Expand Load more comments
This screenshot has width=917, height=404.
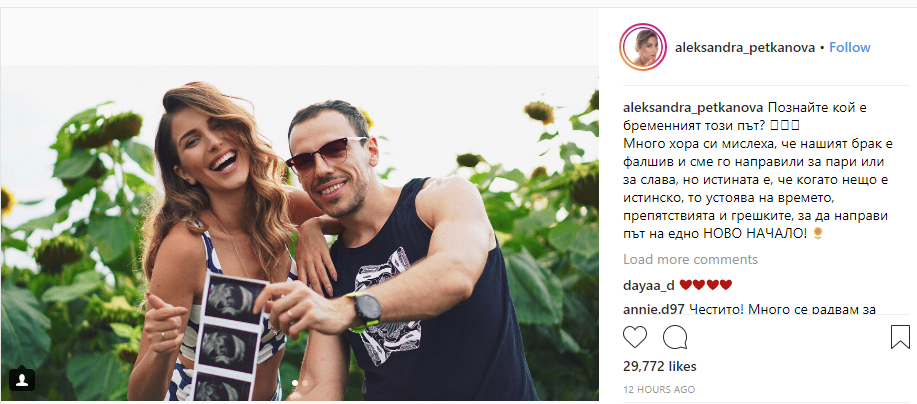point(690,259)
